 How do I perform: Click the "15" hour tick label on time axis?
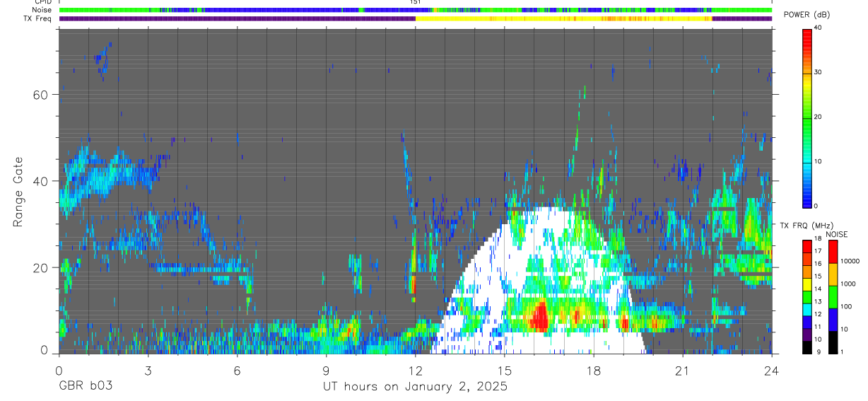[505, 370]
